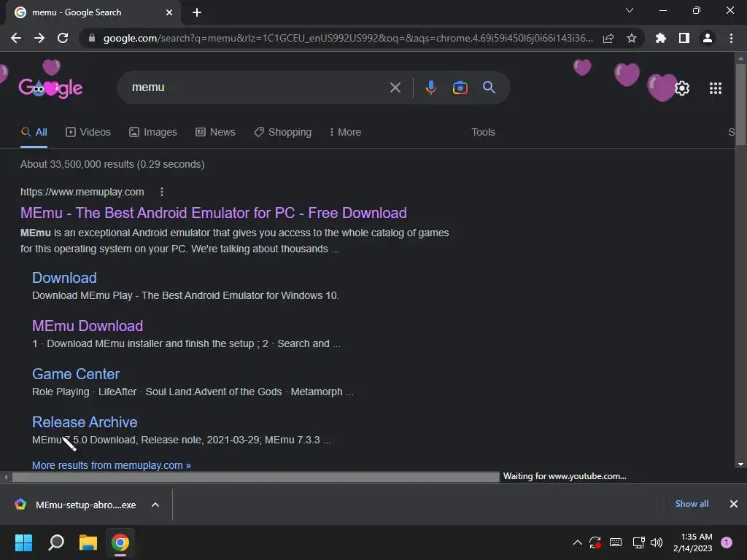Click the browser forward arrow
Viewport: 747px width, 560px height.
pos(39,38)
